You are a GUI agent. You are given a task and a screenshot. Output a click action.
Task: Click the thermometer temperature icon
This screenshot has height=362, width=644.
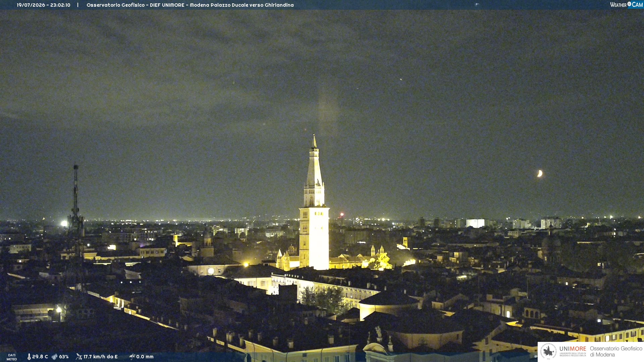[29, 357]
